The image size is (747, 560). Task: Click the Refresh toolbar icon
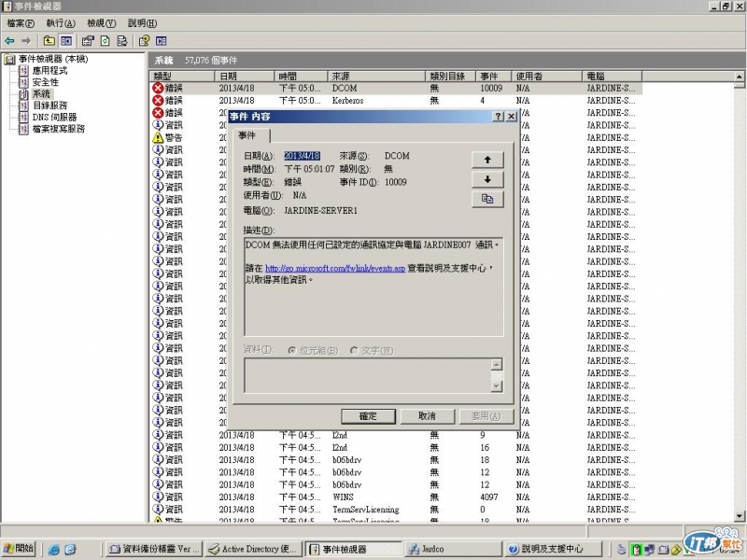pyautogui.click(x=106, y=41)
